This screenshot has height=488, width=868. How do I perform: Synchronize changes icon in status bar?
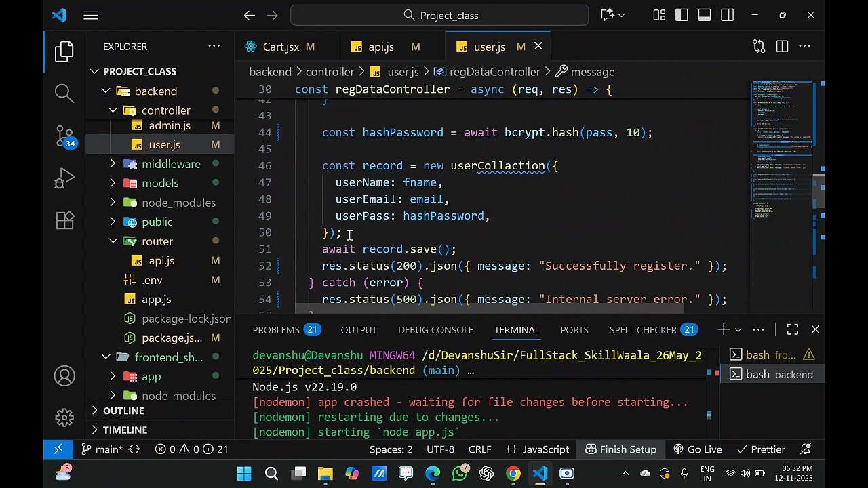(134, 449)
